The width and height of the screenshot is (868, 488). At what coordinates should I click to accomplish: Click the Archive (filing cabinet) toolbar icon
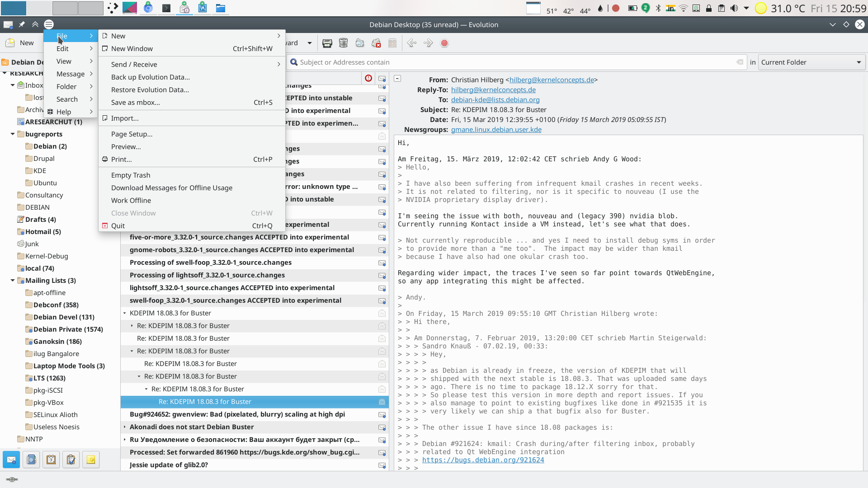[x=392, y=43]
